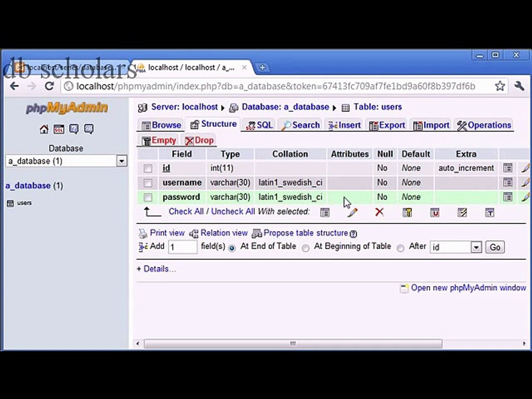532x399 pixels.
Task: Open users table in sidebar
Action: [24, 203]
